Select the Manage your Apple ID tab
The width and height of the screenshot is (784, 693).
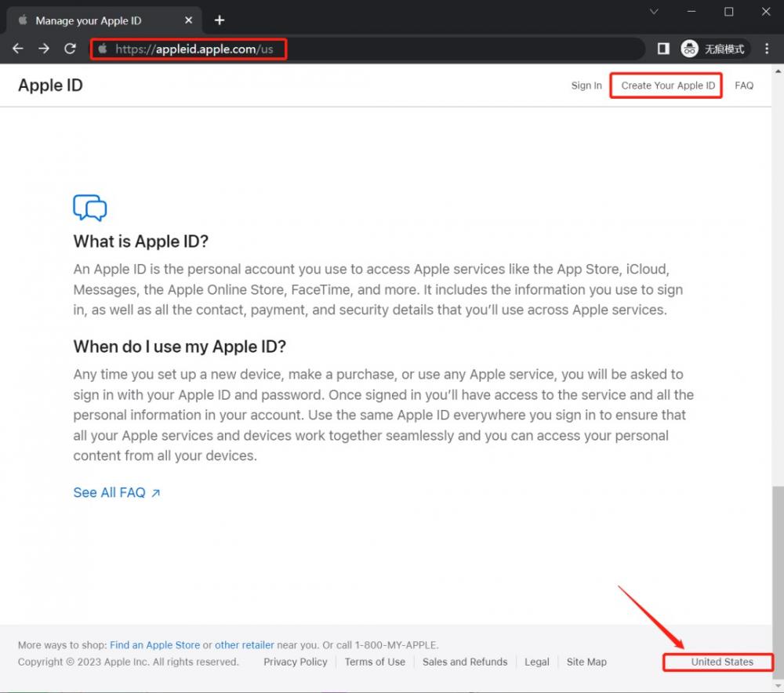pos(104,20)
